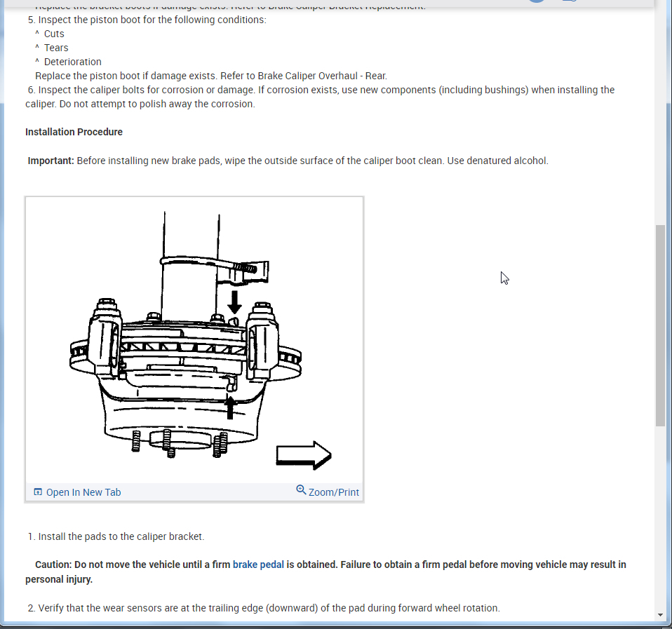Image resolution: width=672 pixels, height=629 pixels.
Task: Click the brake caliper diagram image
Action: coord(194,340)
